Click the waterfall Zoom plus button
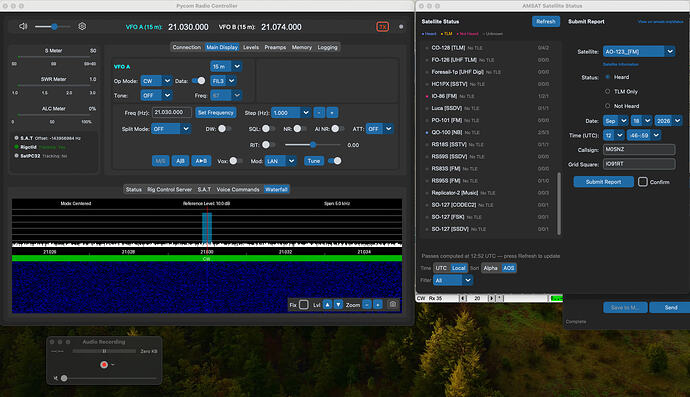The width and height of the screenshot is (690, 397). [378, 305]
